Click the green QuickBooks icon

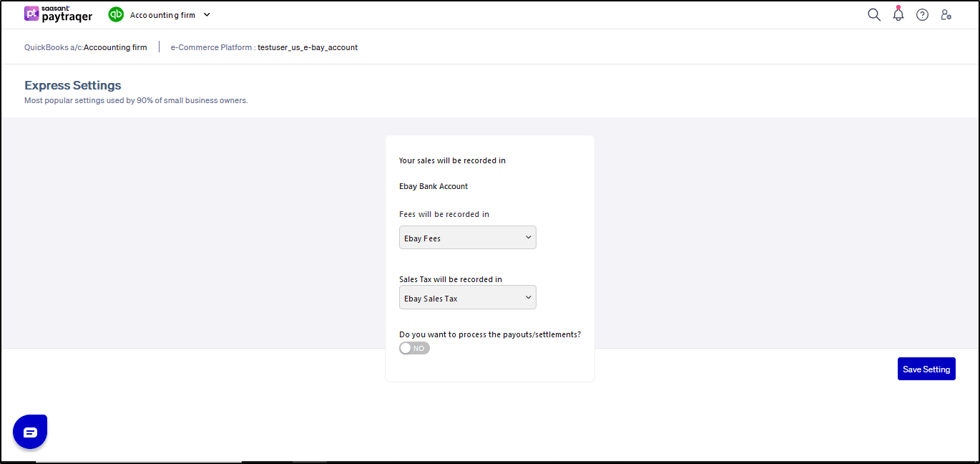click(x=116, y=14)
